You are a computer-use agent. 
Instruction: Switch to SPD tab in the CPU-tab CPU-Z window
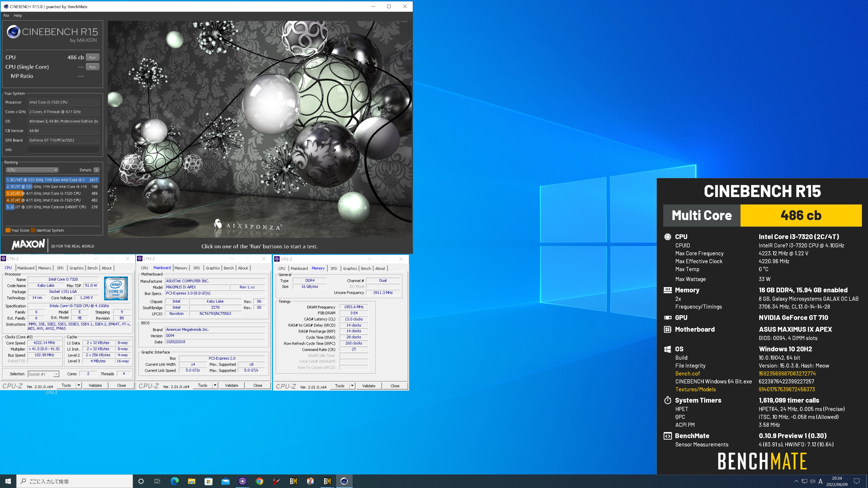point(60,268)
